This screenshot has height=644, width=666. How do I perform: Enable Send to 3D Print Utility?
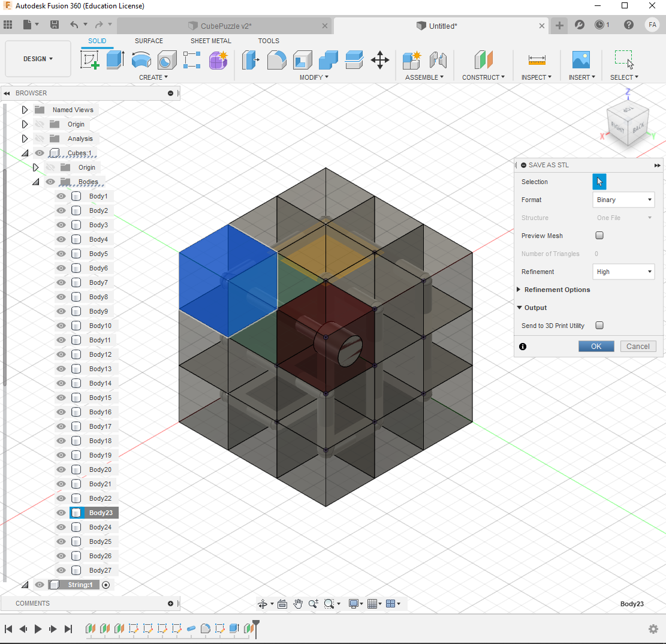(599, 326)
